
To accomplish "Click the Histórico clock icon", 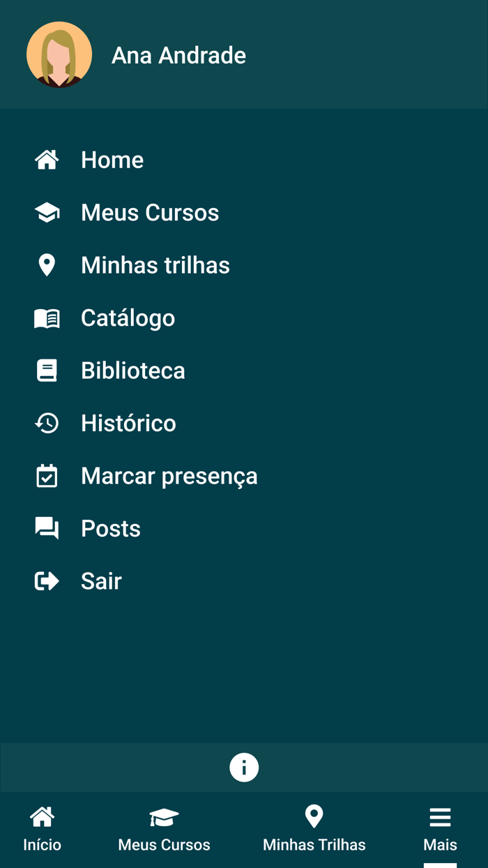I will (47, 423).
